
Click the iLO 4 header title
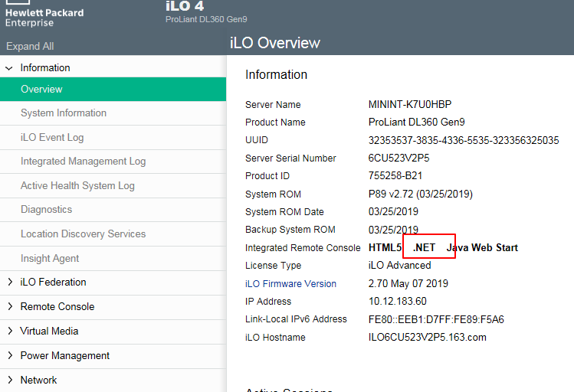pos(185,5)
